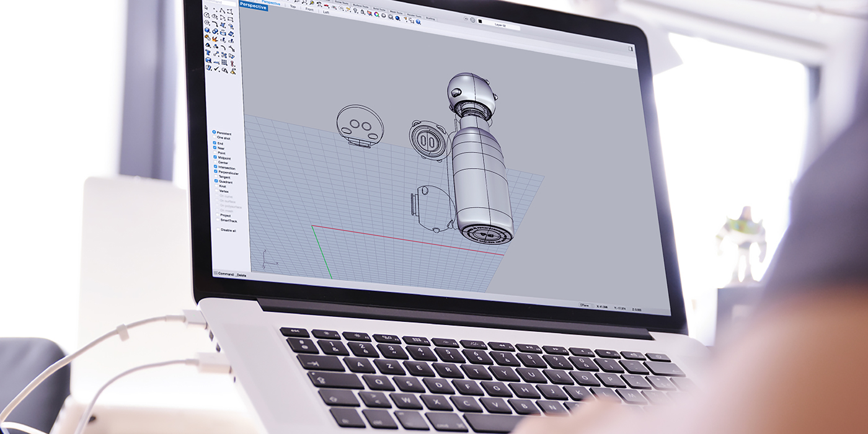Click the light bulb icon in top toolbar
Image resolution: width=868 pixels, height=434 pixels.
(355, 10)
